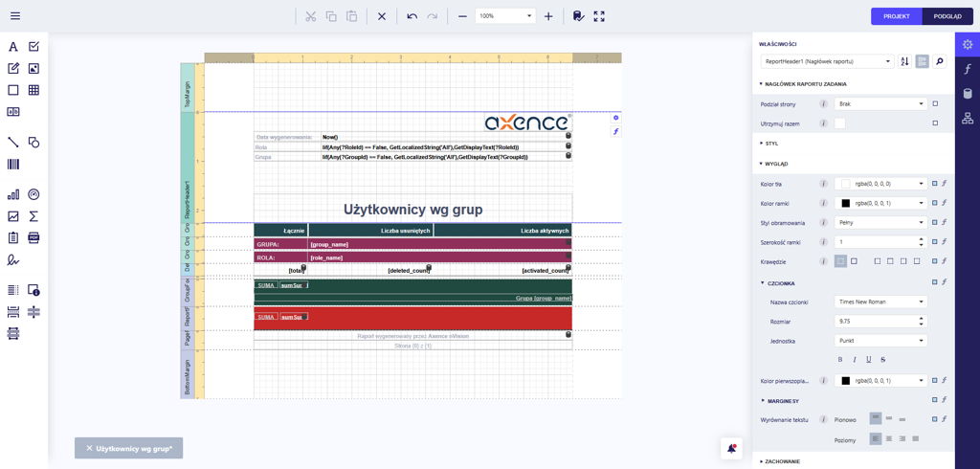Expand the Zachowanie section

(782, 461)
